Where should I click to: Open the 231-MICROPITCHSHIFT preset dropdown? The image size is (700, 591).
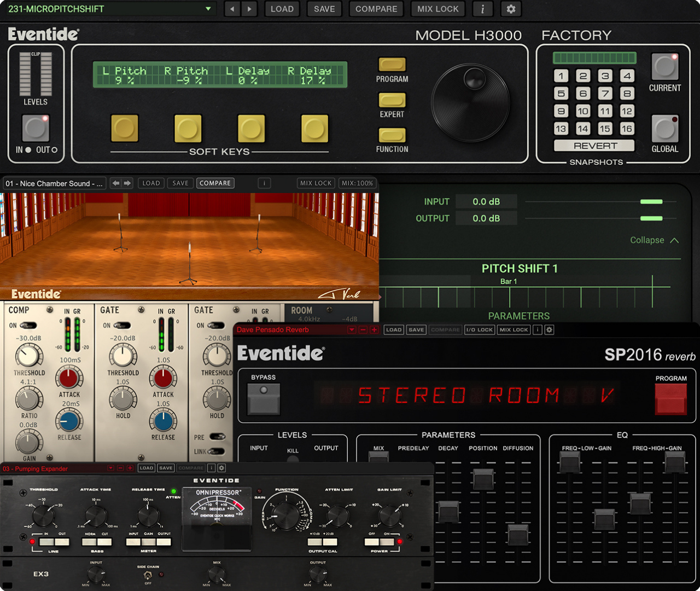(x=208, y=9)
